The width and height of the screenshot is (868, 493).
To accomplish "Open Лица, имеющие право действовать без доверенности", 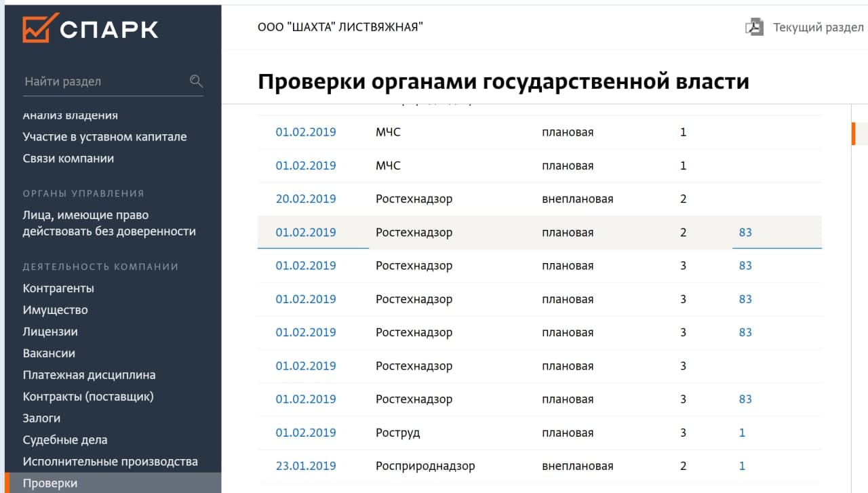I will (x=109, y=223).
